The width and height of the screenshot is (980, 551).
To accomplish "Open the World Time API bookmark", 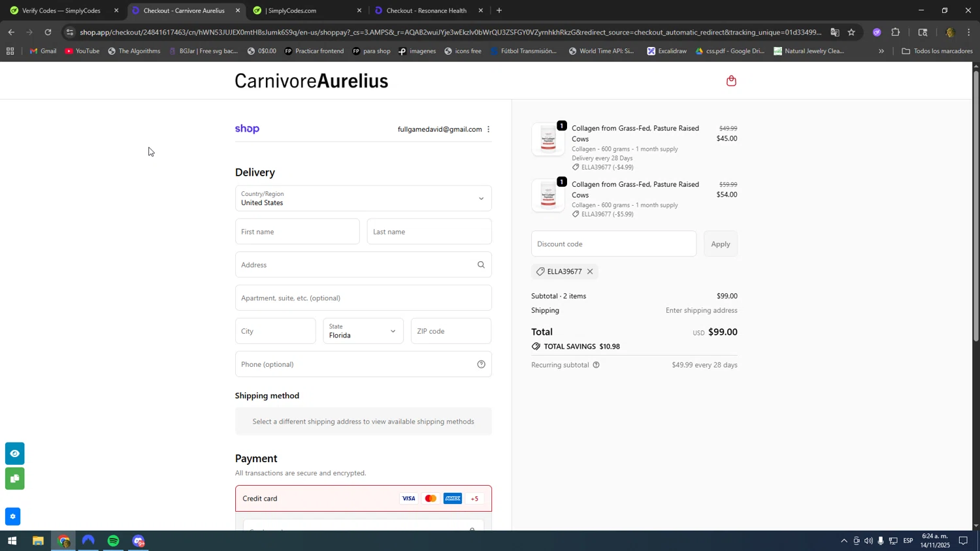I will [x=601, y=51].
